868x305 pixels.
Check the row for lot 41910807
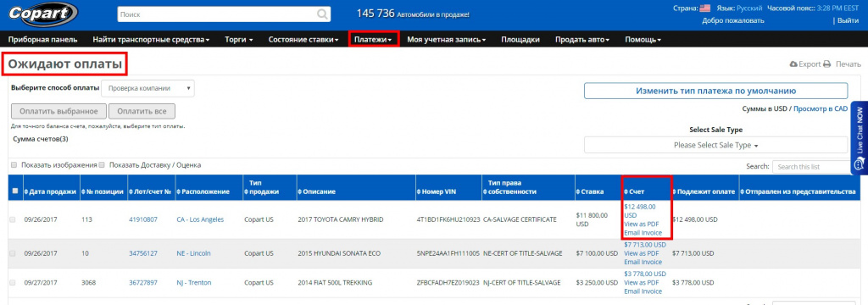point(13,219)
